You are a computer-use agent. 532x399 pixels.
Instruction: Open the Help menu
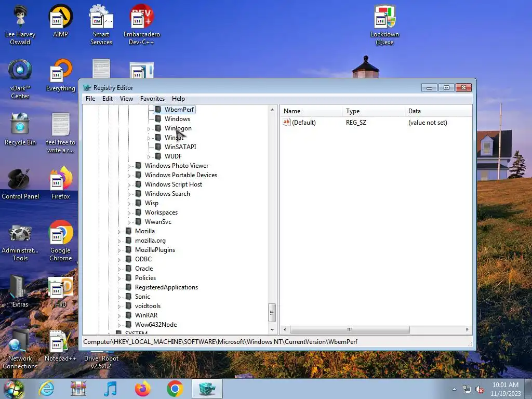pyautogui.click(x=178, y=98)
